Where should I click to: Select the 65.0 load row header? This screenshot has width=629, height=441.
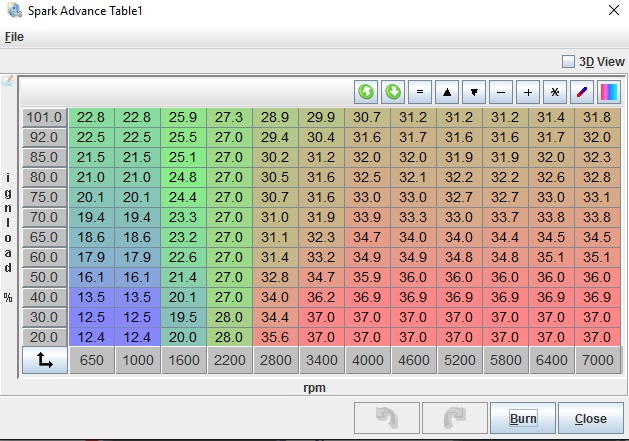tap(45, 237)
